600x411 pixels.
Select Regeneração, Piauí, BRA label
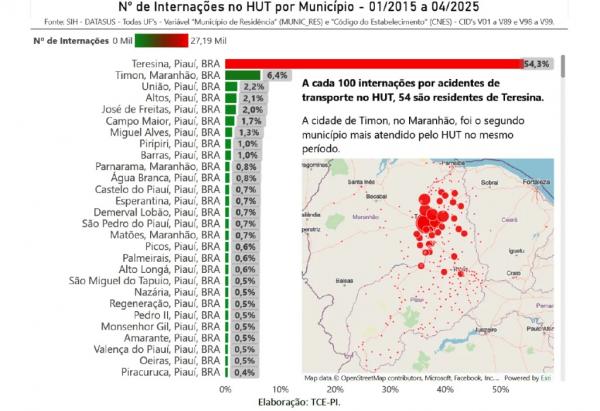point(165,304)
